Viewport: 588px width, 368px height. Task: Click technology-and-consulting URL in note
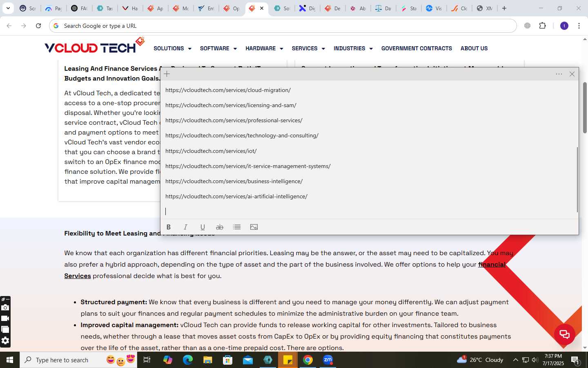[x=242, y=135]
